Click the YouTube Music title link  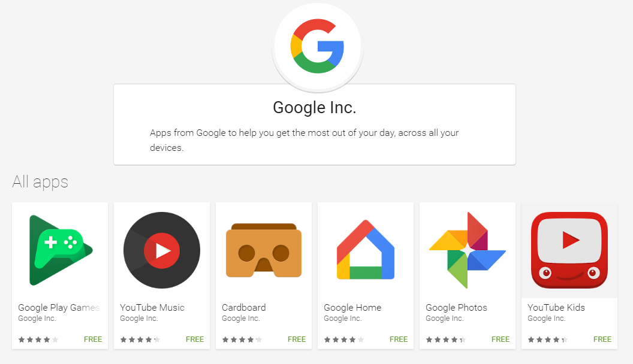pyautogui.click(x=152, y=308)
